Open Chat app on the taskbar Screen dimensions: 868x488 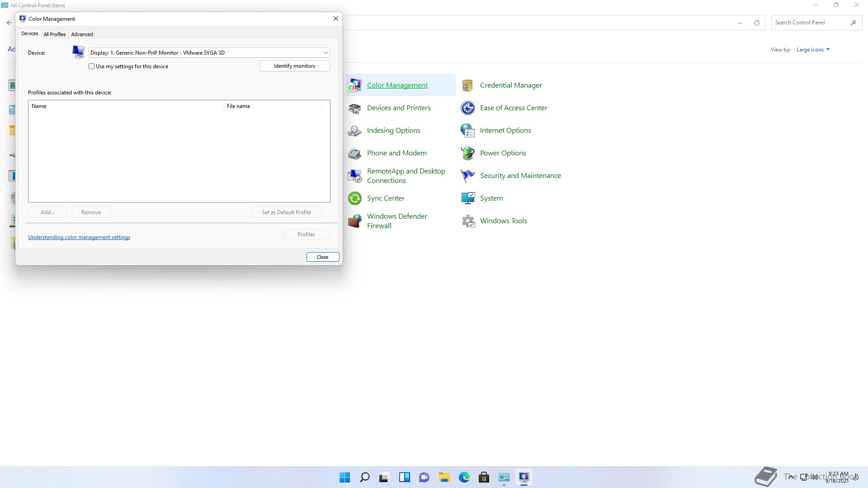[424, 477]
